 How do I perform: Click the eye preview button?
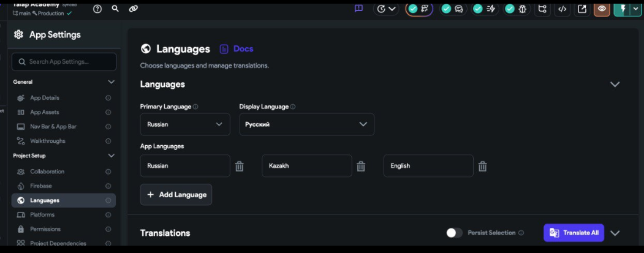602,9
